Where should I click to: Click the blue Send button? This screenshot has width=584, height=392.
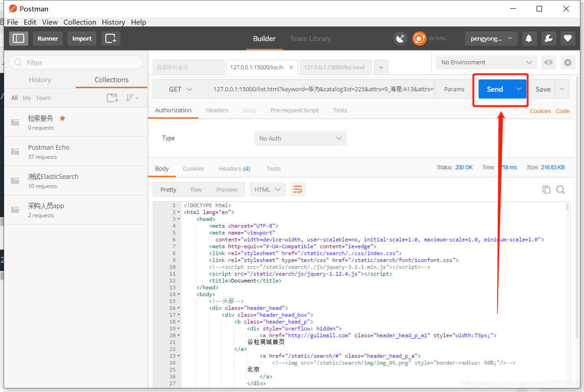pyautogui.click(x=495, y=89)
